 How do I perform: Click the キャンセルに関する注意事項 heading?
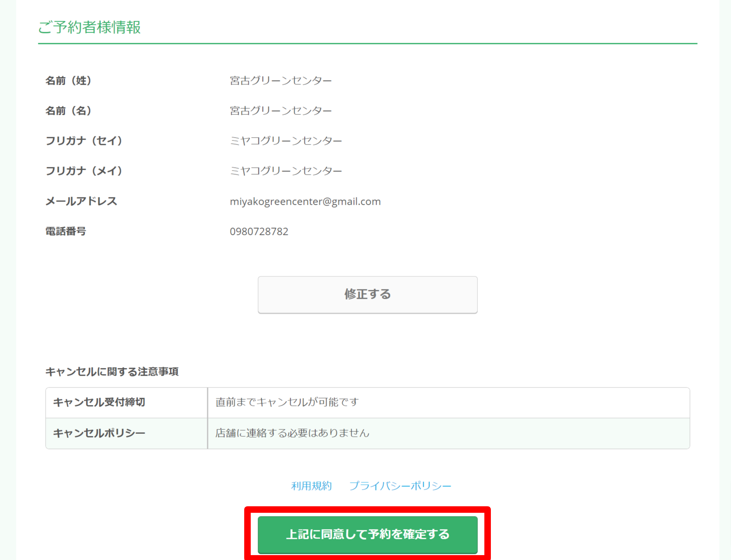[x=112, y=372]
